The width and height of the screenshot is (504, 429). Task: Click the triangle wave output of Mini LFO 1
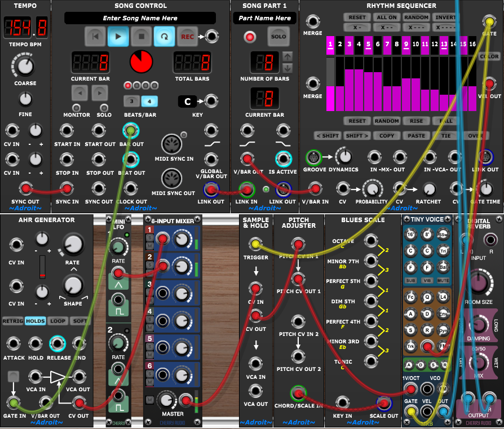tap(118, 273)
